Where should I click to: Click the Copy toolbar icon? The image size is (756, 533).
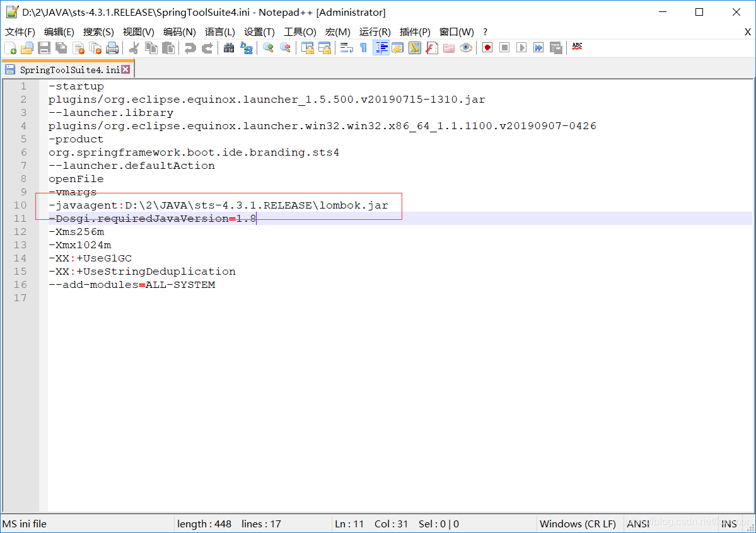point(151,48)
